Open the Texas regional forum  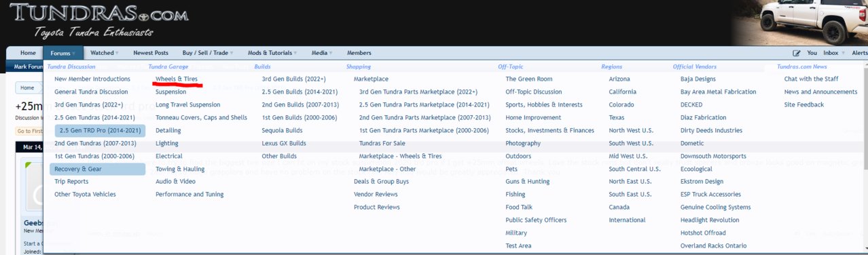tap(617, 117)
